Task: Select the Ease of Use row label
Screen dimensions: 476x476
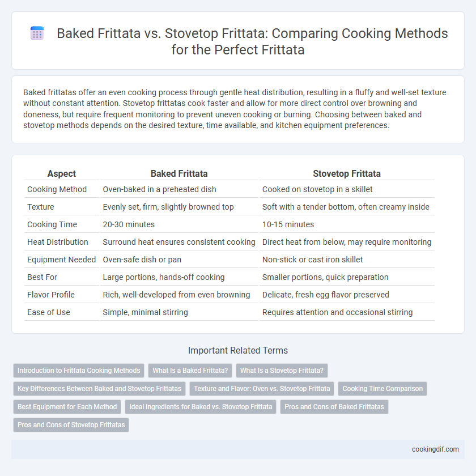Action: click(49, 312)
